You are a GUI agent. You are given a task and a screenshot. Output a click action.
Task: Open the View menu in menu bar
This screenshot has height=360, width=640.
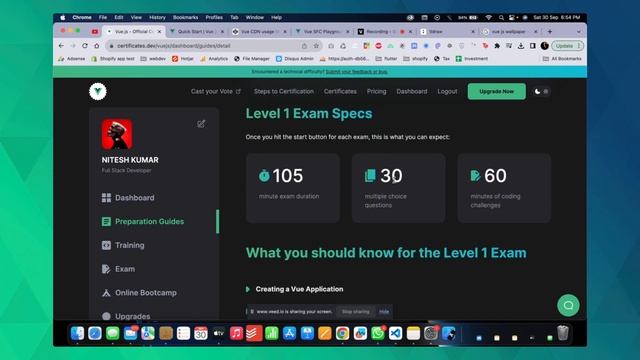click(136, 18)
